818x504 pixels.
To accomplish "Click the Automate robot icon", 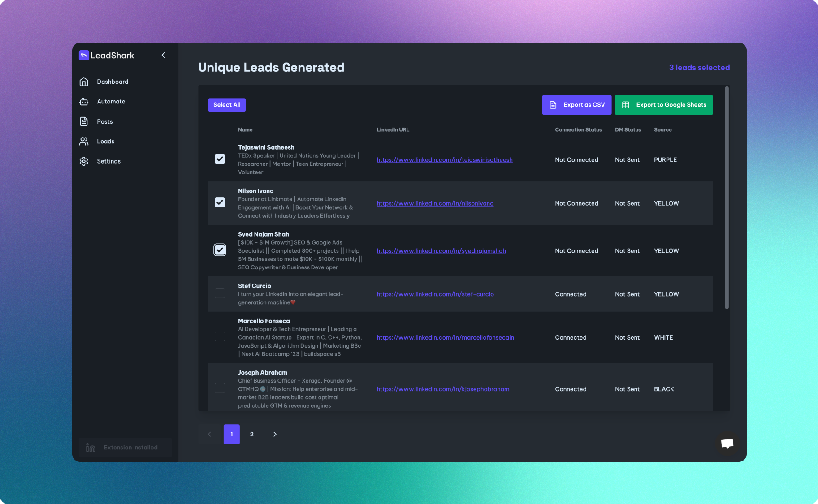I will pos(84,102).
